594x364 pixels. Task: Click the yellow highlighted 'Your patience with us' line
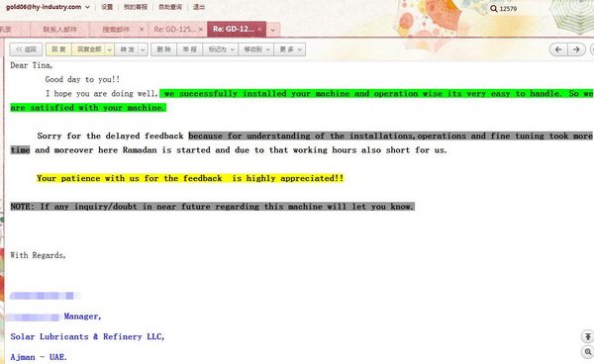(x=190, y=178)
